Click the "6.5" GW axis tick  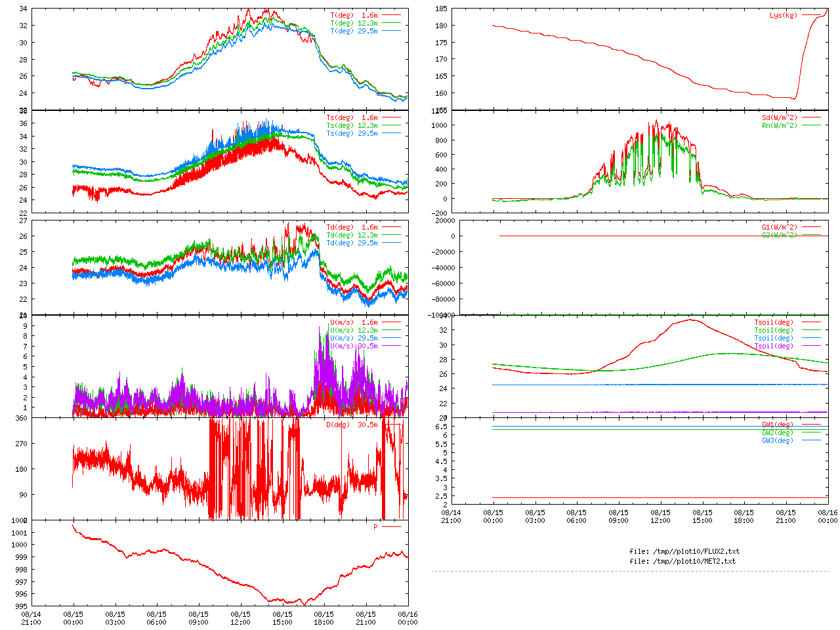click(x=441, y=427)
